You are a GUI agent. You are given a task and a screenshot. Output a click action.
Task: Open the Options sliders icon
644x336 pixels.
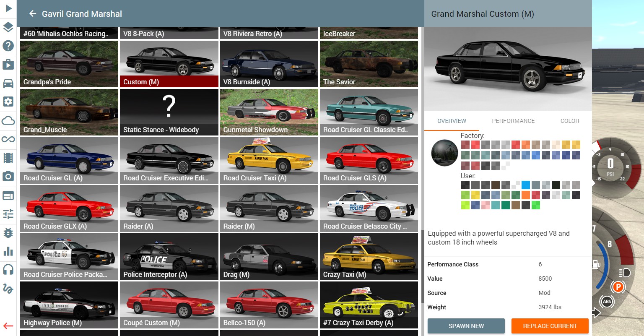(8, 214)
